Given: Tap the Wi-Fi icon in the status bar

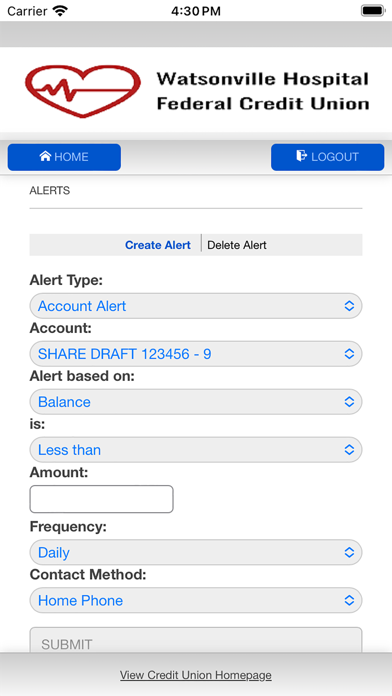Looking at the screenshot, I should point(60,11).
